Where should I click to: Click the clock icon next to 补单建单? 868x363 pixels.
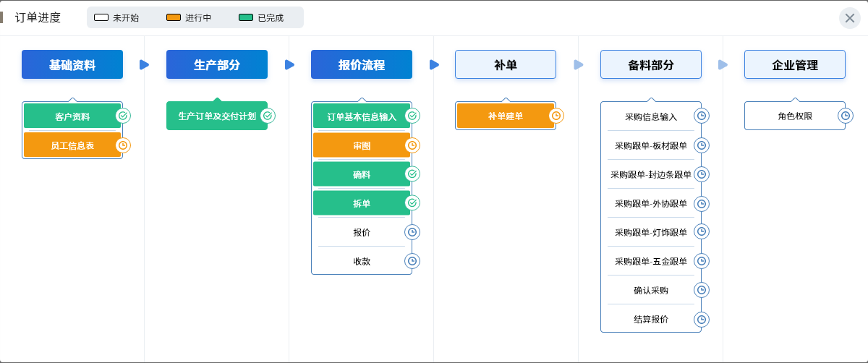[556, 116]
